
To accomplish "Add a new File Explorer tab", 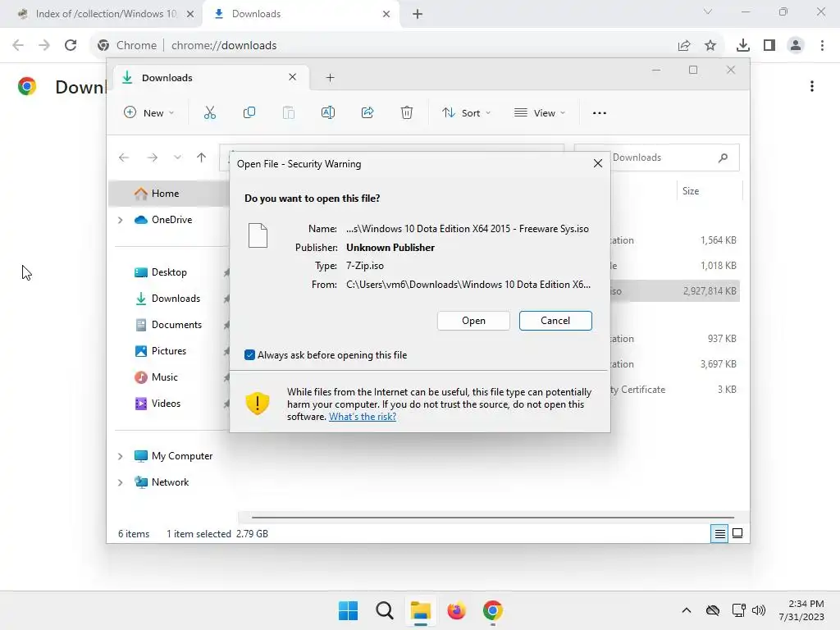I will pos(330,78).
